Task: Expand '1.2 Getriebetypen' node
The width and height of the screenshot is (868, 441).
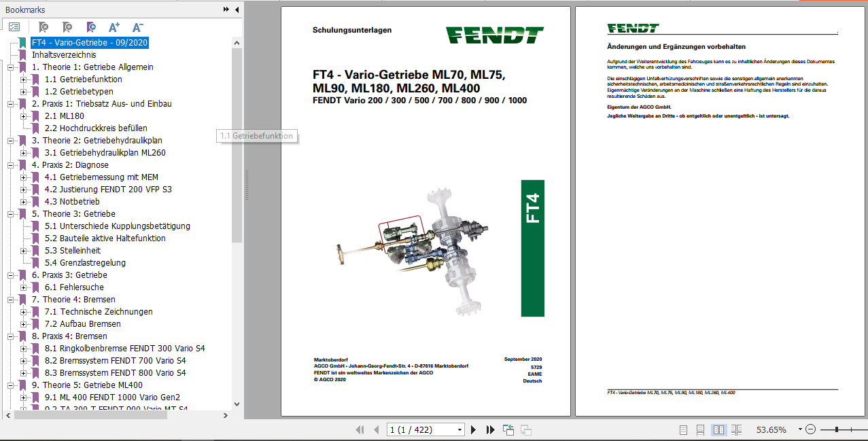Action: (x=23, y=92)
